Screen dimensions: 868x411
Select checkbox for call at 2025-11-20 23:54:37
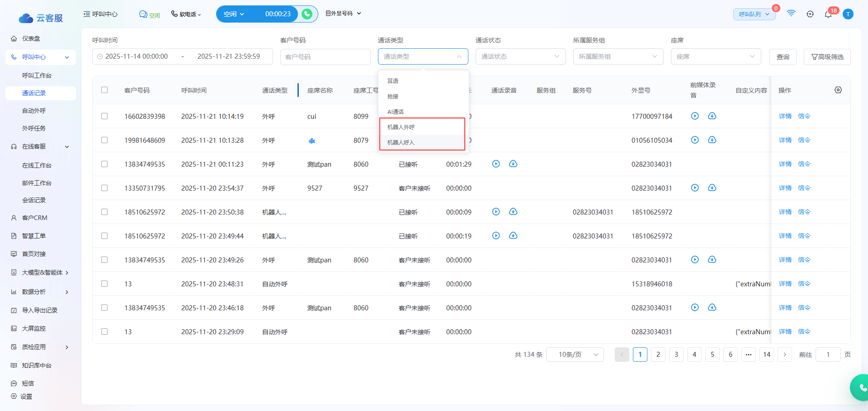(104, 188)
